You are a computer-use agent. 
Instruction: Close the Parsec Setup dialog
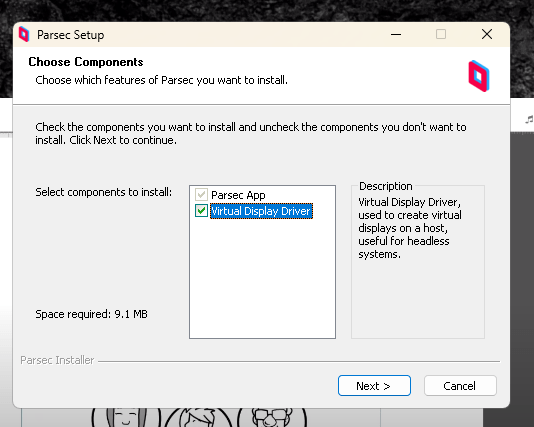click(x=487, y=34)
